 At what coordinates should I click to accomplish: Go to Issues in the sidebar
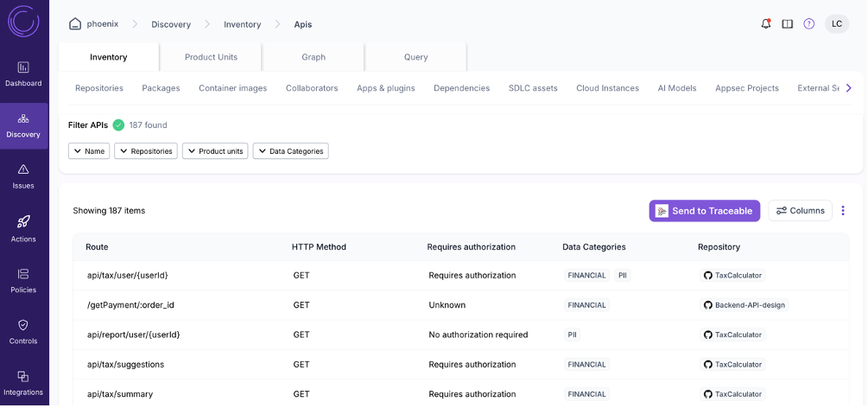[23, 177]
